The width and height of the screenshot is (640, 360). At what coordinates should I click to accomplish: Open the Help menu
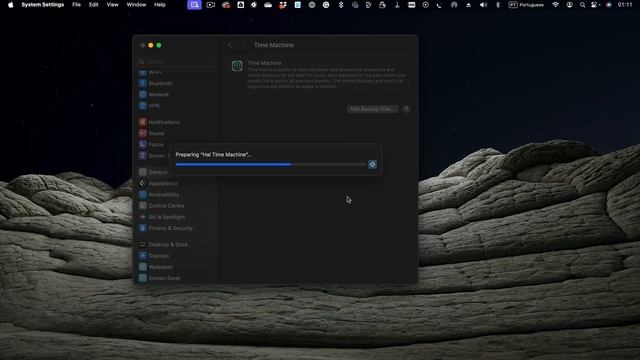click(x=160, y=5)
